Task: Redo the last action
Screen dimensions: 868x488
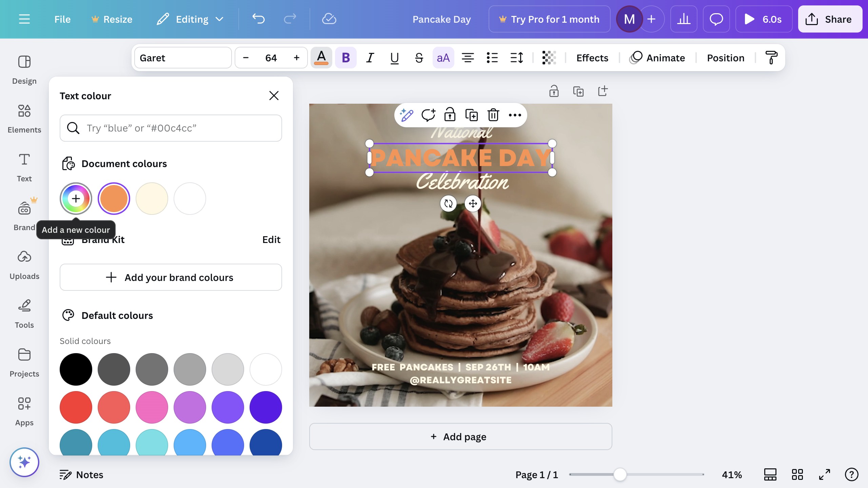Action: 290,19
